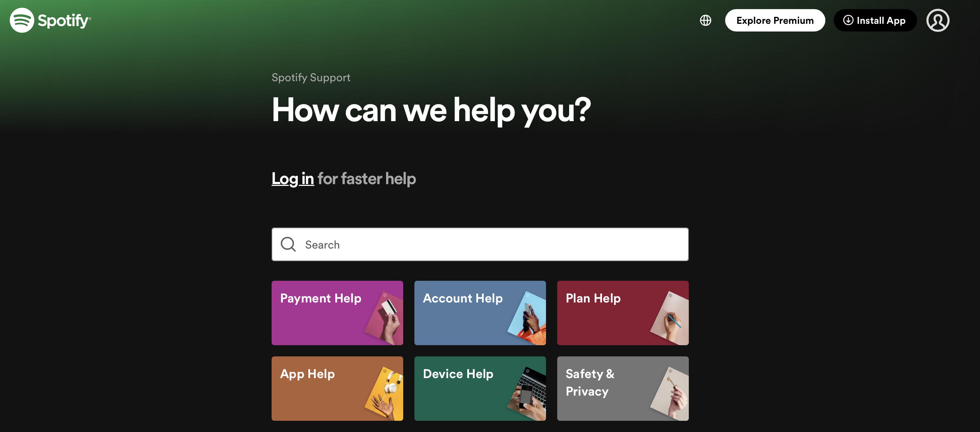Open the Account Help category
Image resolution: width=980 pixels, height=432 pixels.
coord(480,313)
